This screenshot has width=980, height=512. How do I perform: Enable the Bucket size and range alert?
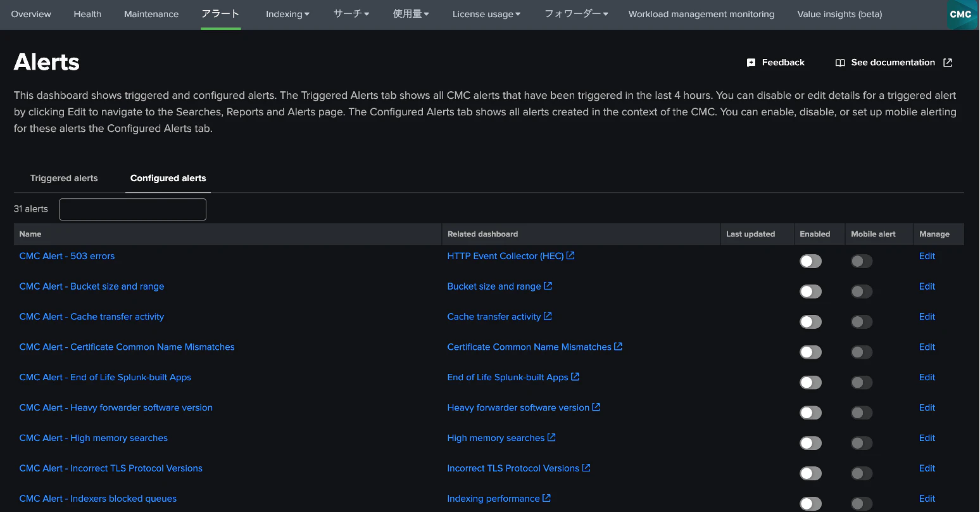(810, 291)
